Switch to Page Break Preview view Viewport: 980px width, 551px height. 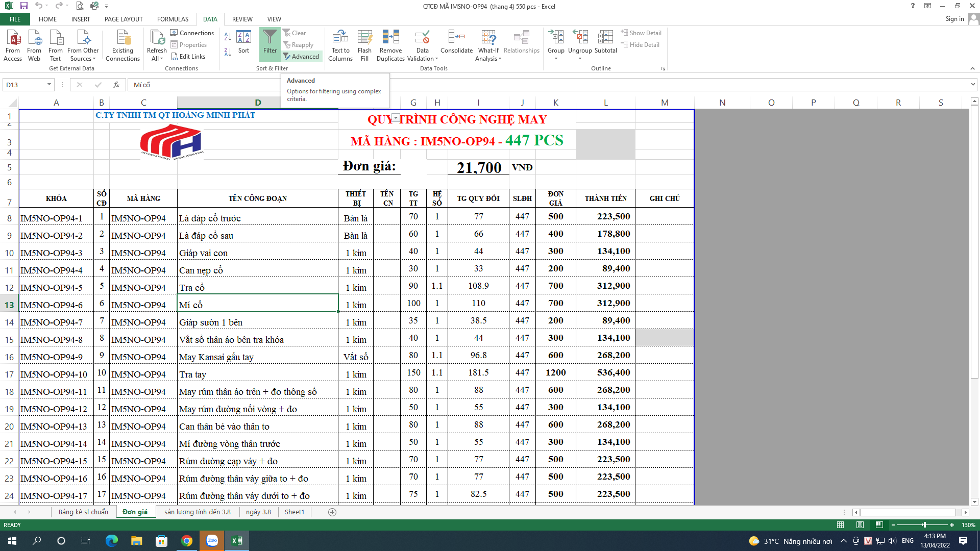click(x=879, y=525)
